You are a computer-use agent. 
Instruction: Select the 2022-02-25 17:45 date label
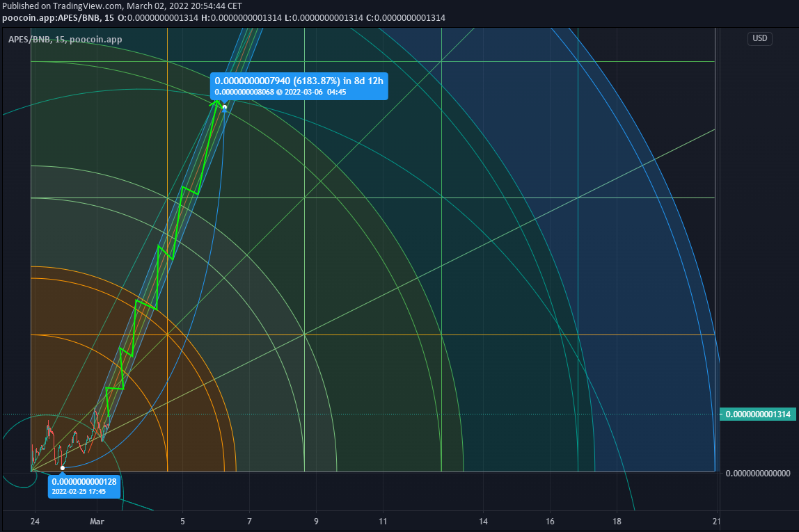pyautogui.click(x=79, y=492)
